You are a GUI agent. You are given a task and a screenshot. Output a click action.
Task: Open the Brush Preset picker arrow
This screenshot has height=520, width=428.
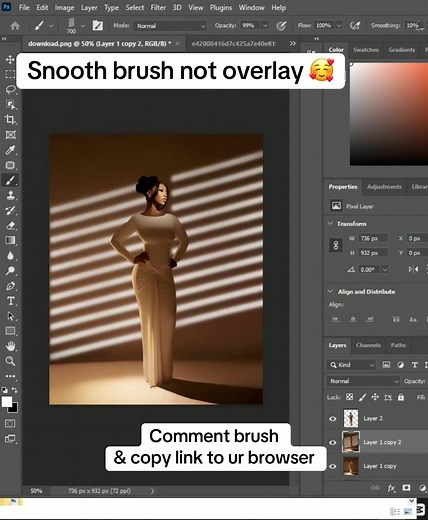(x=83, y=26)
